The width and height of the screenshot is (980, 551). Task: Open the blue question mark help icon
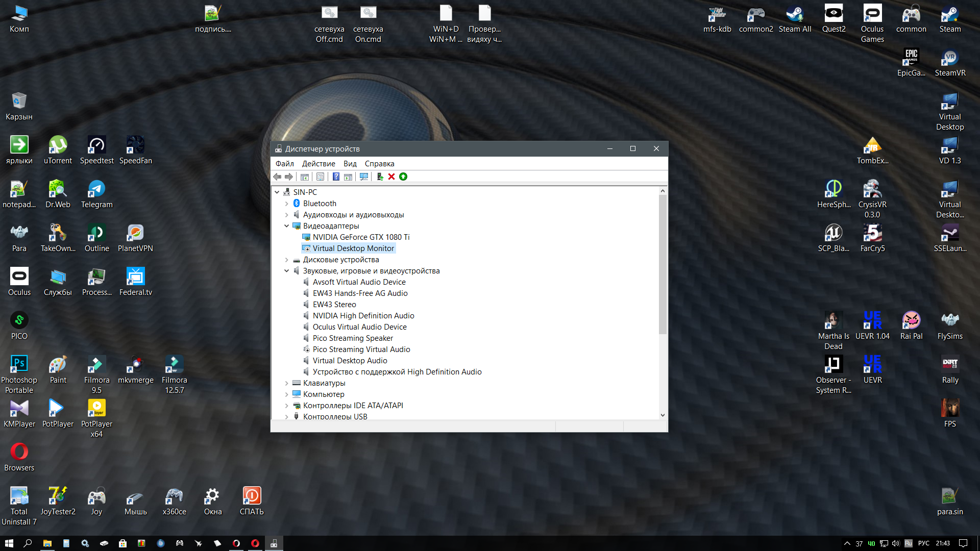pyautogui.click(x=336, y=177)
